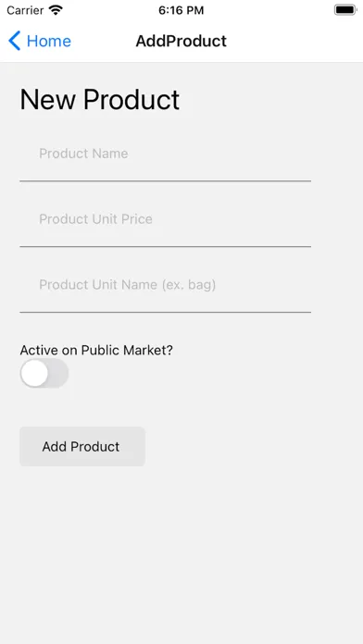Enable the Active on Public Market switch

(x=44, y=373)
